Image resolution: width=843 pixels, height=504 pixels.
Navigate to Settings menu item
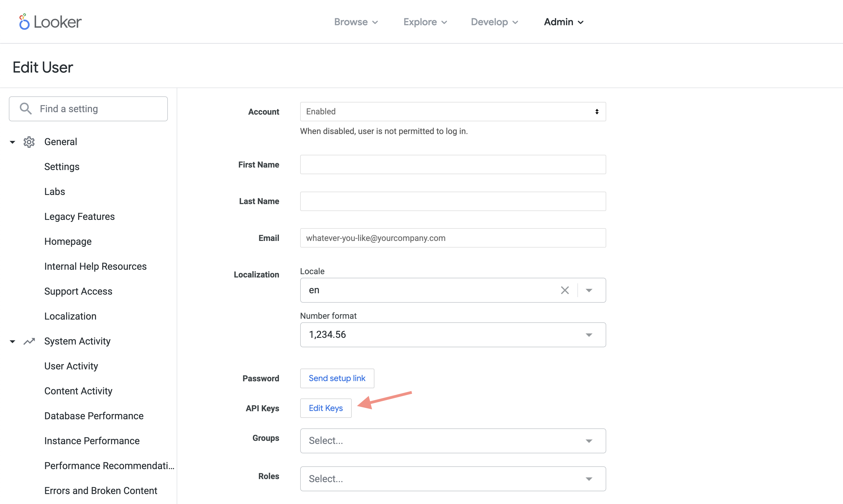(62, 166)
